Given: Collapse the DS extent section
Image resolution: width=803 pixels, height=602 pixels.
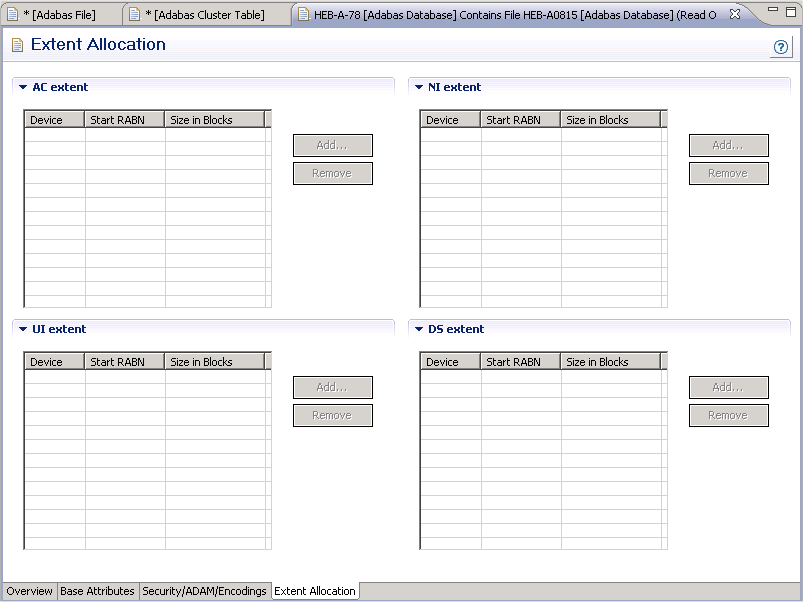Looking at the screenshot, I should tap(418, 330).
